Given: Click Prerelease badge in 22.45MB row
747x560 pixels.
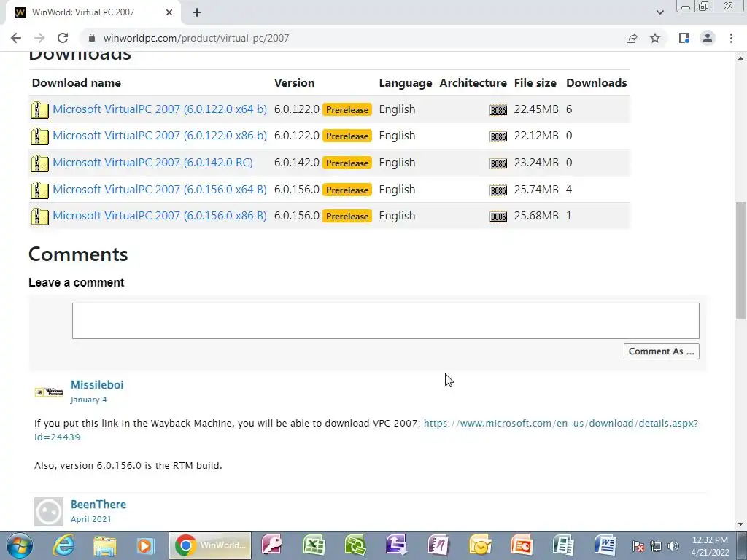Looking at the screenshot, I should pos(347,109).
